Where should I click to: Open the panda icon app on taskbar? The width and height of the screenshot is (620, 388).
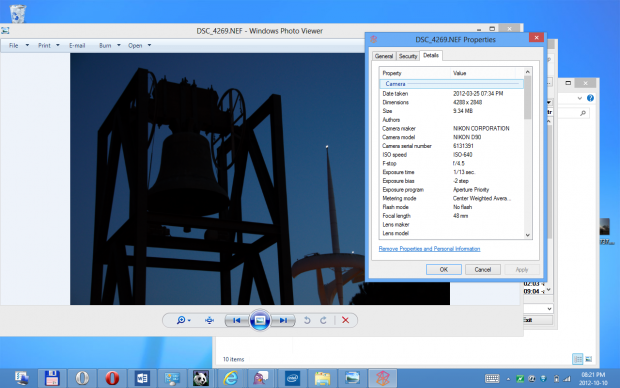201,379
